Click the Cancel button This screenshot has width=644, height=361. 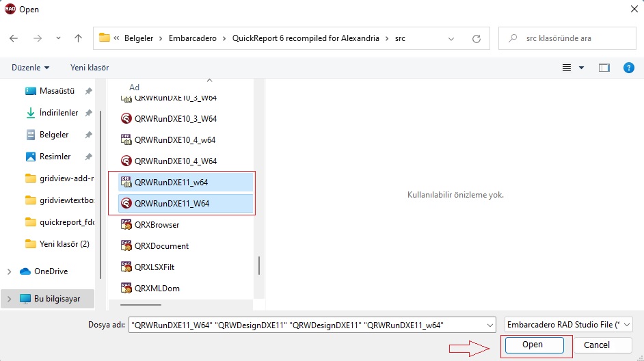pos(602,345)
